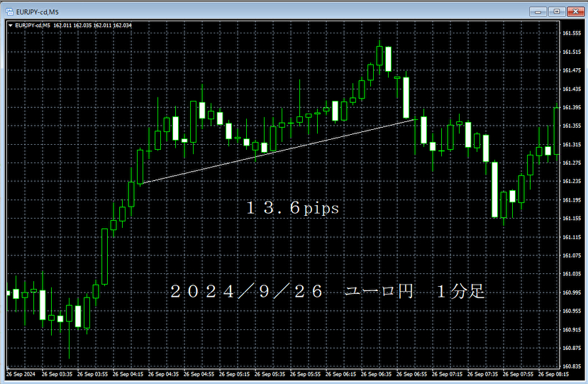Click the '26 Sep 06:15' time label
The image size is (588, 384).
(x=340, y=374)
